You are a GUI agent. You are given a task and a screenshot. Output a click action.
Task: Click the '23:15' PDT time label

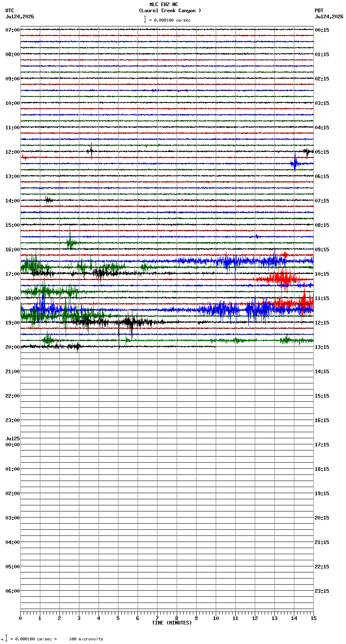point(322,591)
